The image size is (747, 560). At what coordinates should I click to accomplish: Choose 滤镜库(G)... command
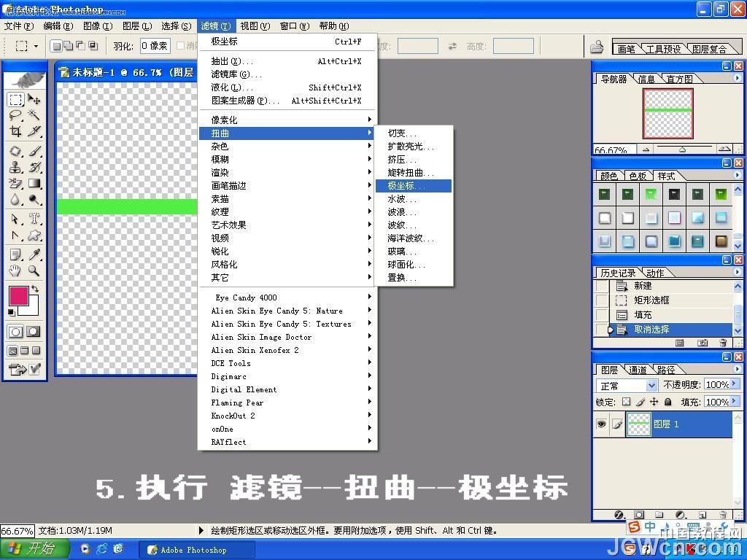pos(287,74)
